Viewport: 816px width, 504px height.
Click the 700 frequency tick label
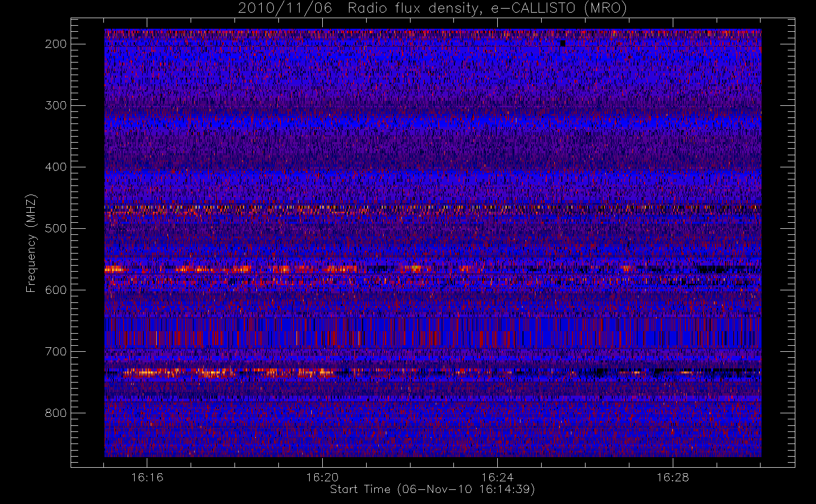coord(56,351)
